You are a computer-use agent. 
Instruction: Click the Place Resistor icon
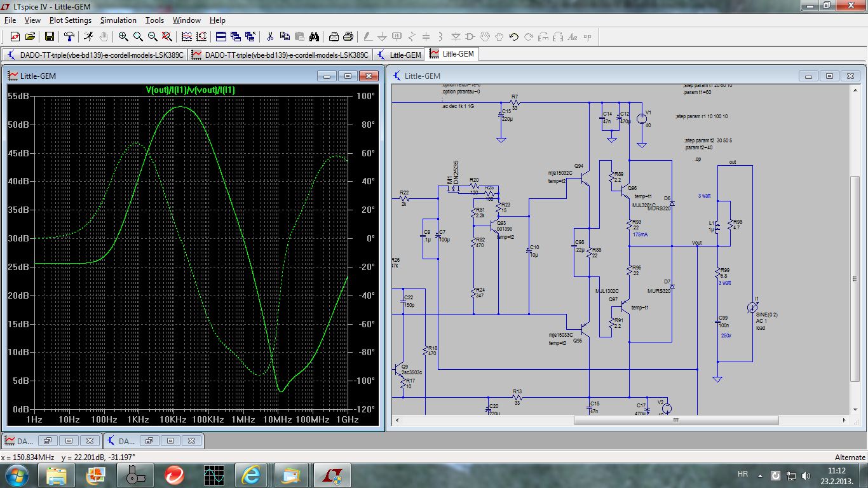click(x=412, y=37)
